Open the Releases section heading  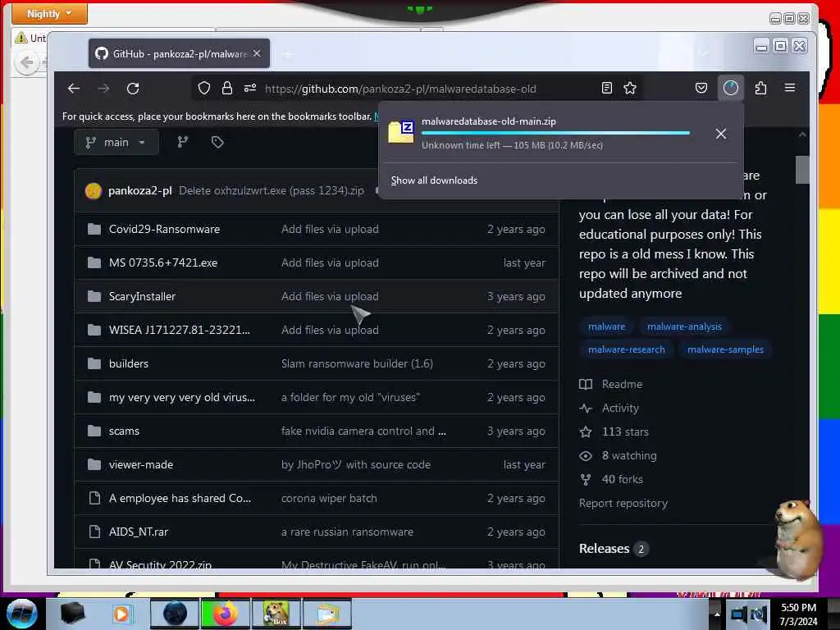point(604,549)
